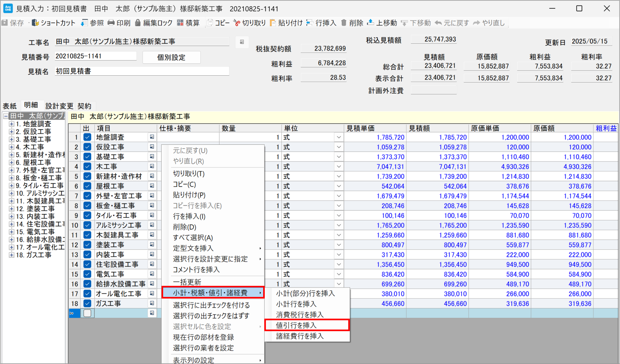Click the 編集ロック lock icon
The width and height of the screenshot is (620, 364).
138,23
